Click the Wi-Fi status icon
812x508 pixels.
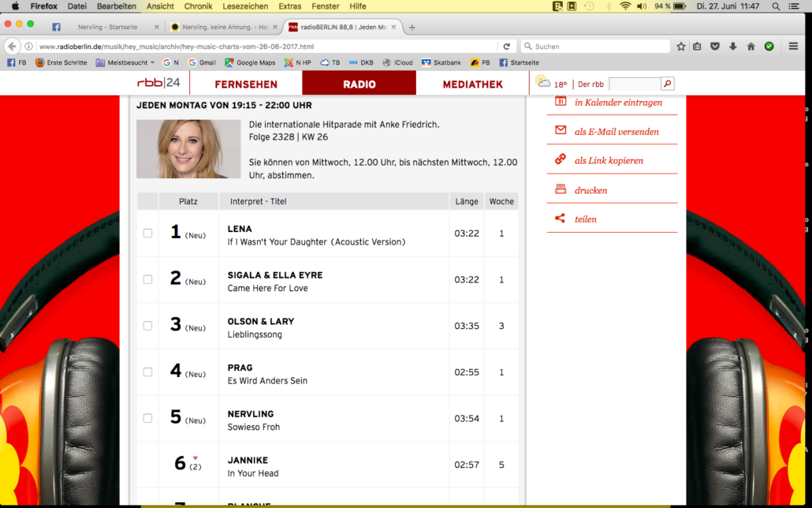[x=625, y=6]
